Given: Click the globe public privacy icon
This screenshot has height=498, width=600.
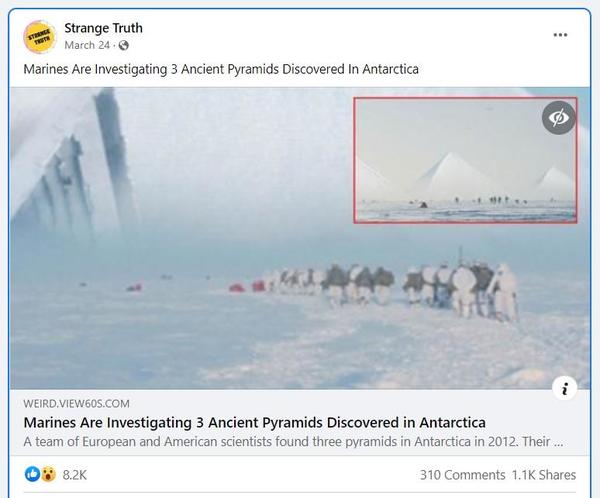Looking at the screenshot, I should tap(123, 46).
